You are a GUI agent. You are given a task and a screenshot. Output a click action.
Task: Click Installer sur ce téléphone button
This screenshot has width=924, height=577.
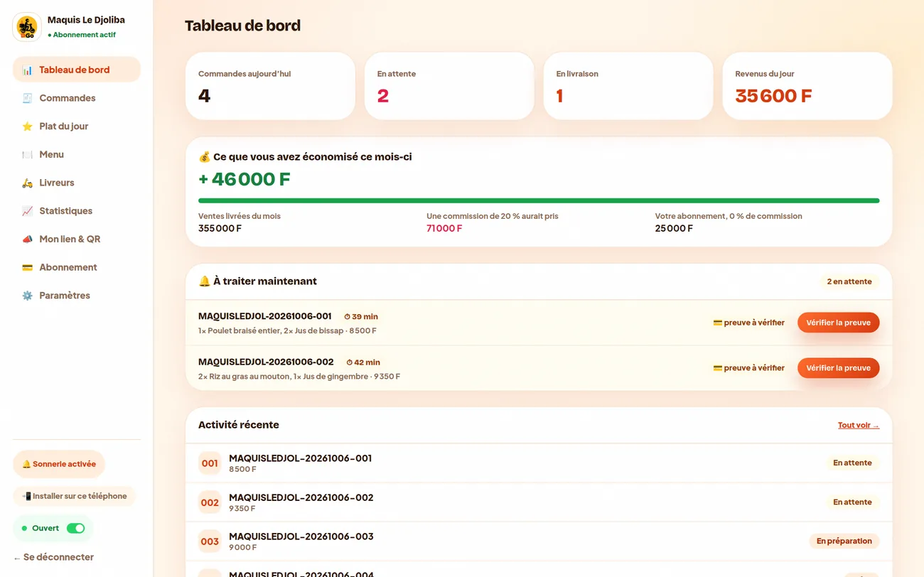[x=74, y=496]
